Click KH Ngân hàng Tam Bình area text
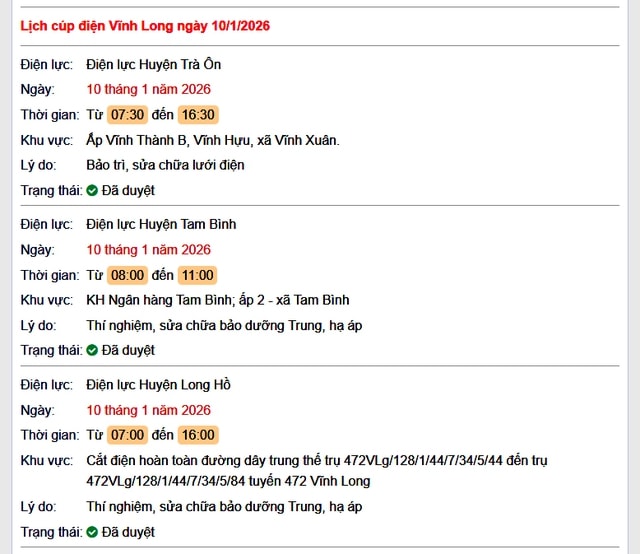This screenshot has height=554, width=640. click(217, 300)
